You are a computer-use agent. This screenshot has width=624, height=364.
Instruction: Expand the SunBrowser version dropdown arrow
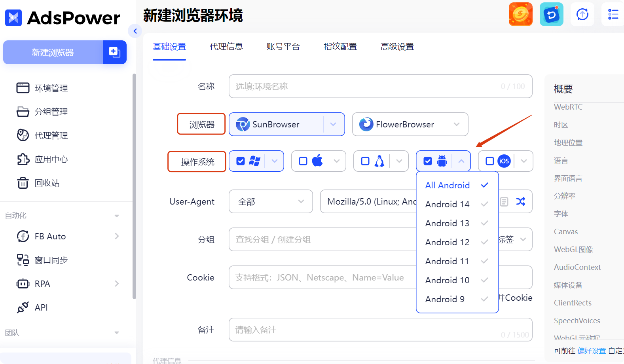coord(333,124)
